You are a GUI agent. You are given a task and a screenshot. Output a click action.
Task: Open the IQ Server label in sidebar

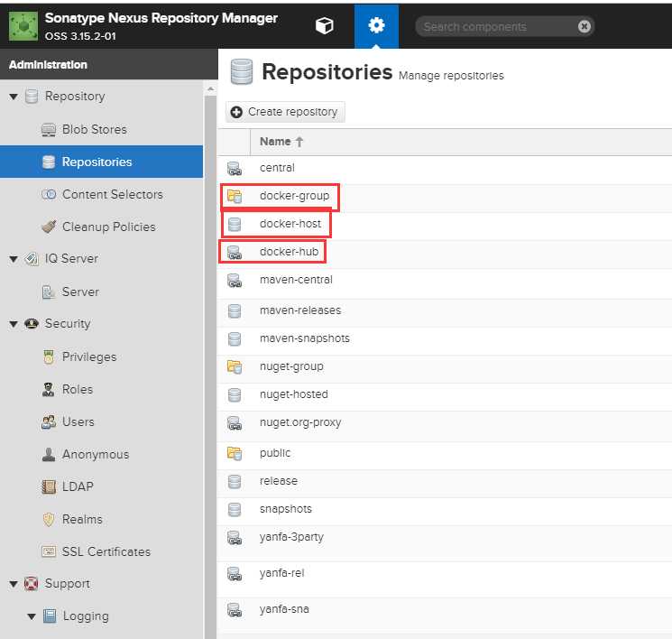pyautogui.click(x=71, y=259)
